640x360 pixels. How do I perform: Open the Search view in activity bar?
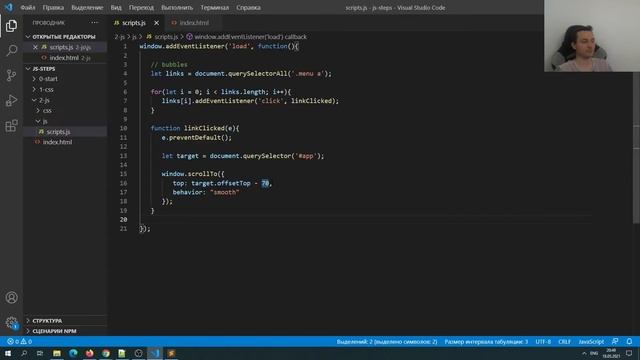pyautogui.click(x=11, y=51)
